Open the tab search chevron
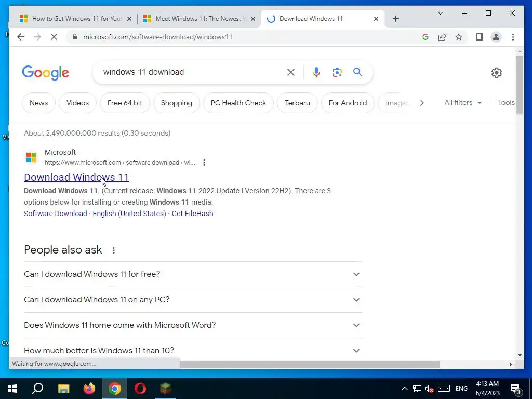 (441, 13)
